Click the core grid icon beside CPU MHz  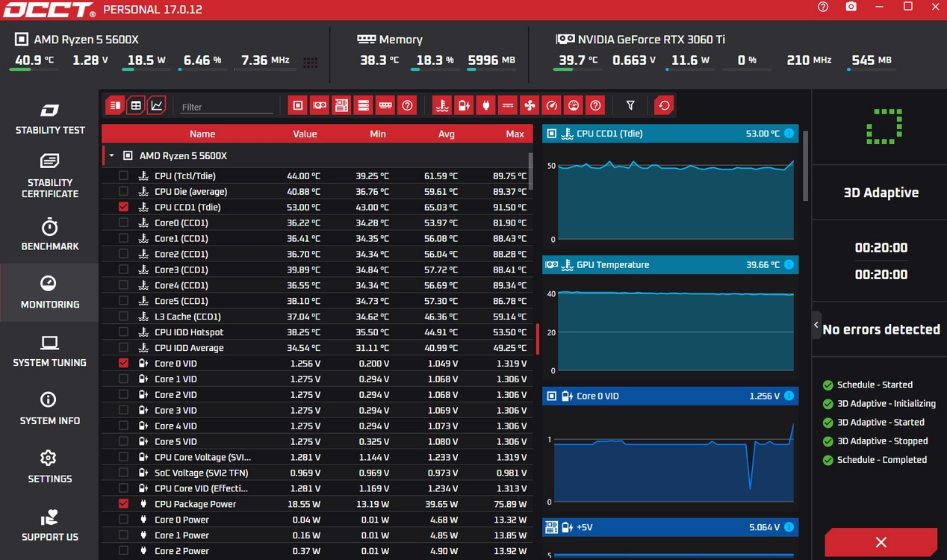coord(311,63)
